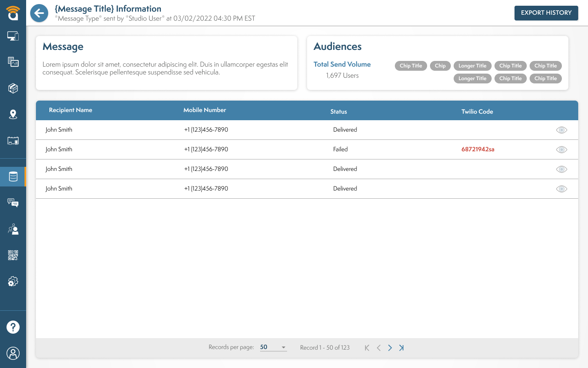Click the "Total Send Volume" label
The image size is (588, 368).
click(x=342, y=64)
